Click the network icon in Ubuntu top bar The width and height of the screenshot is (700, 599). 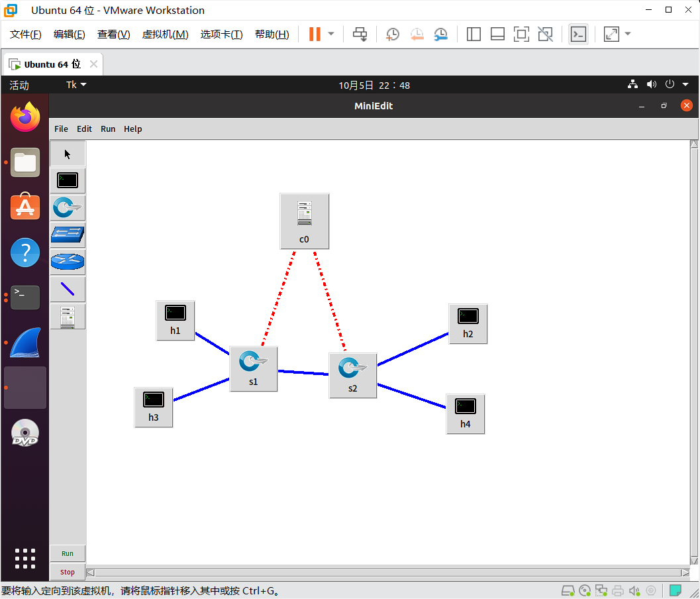coord(632,84)
